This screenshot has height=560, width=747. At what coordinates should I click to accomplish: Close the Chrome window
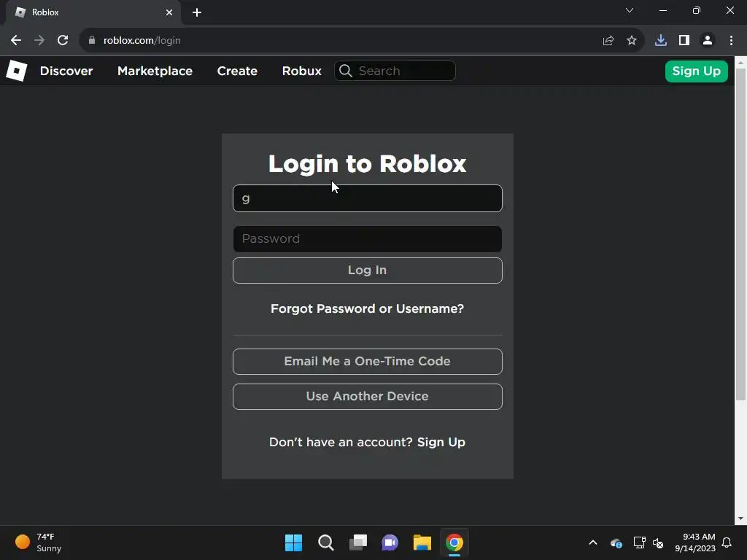(729, 10)
